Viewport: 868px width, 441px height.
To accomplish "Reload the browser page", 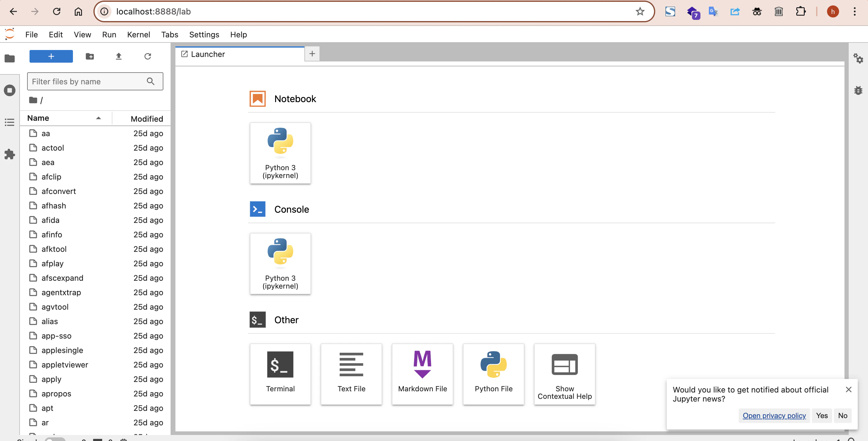I will (57, 11).
